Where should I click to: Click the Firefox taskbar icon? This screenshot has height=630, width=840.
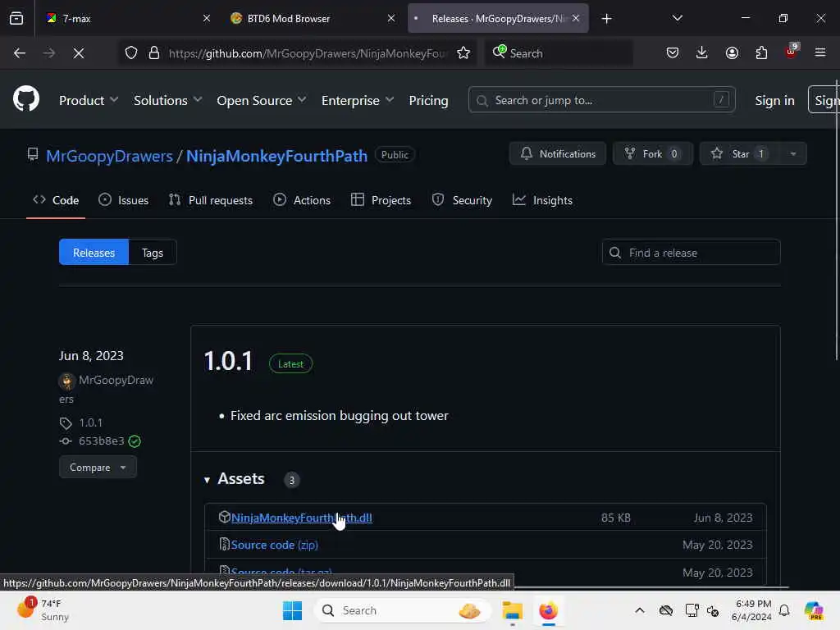click(548, 610)
